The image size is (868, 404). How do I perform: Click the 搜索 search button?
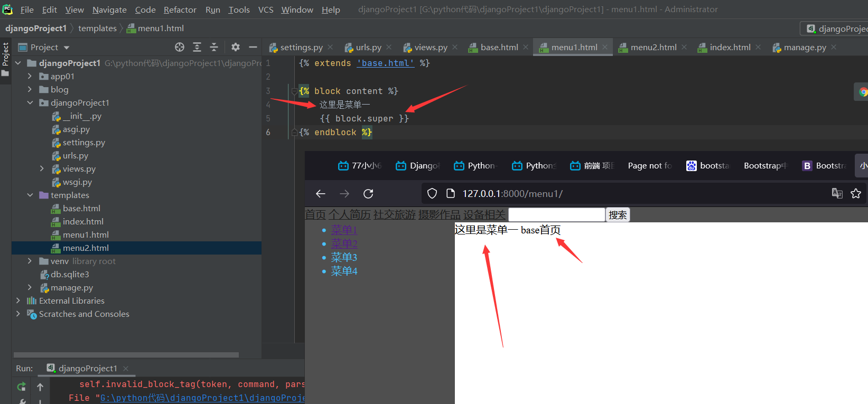pyautogui.click(x=618, y=215)
